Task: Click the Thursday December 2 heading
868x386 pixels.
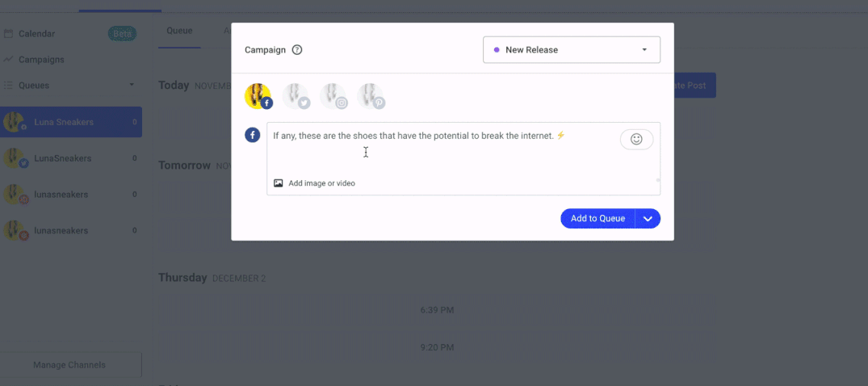Action: tap(212, 278)
